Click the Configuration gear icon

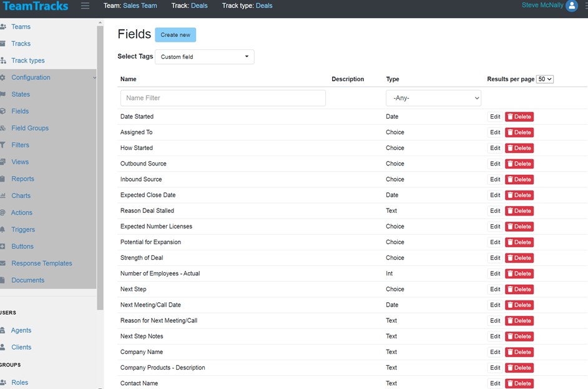3,77
